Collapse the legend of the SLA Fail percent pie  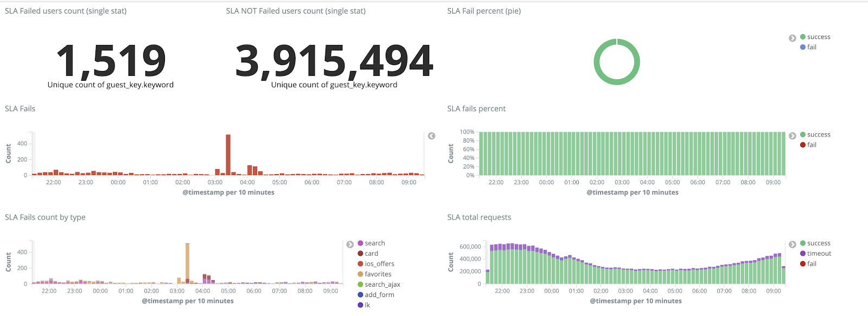pyautogui.click(x=793, y=38)
